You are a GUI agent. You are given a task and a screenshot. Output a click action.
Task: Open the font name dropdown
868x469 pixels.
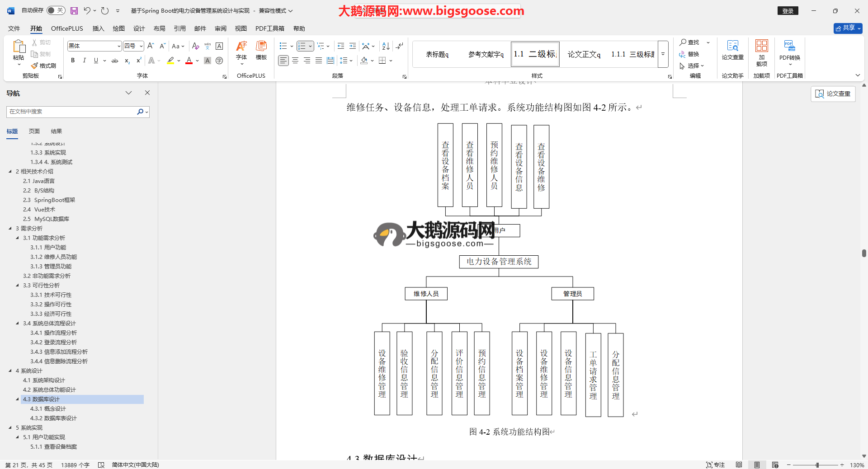[x=119, y=46]
